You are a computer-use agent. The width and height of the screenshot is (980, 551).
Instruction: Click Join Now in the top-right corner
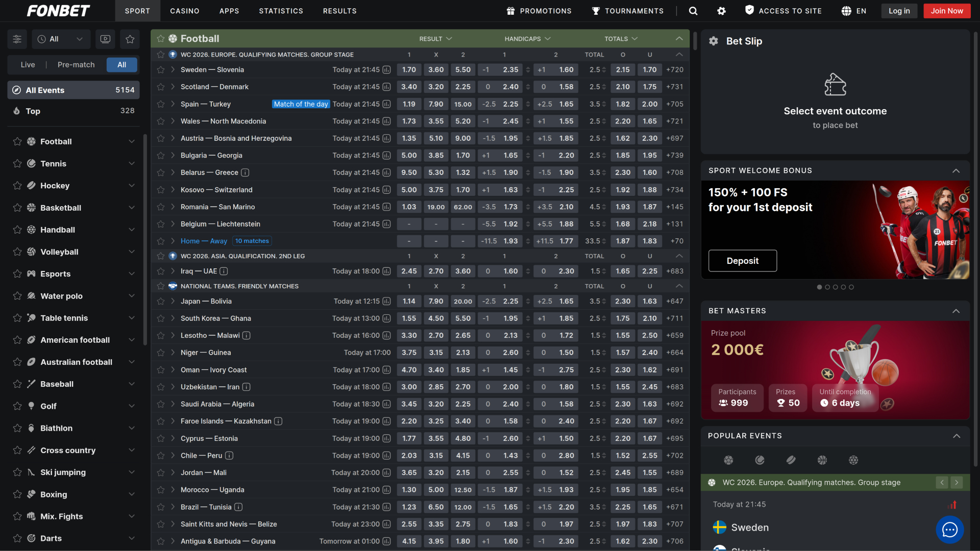[946, 11]
